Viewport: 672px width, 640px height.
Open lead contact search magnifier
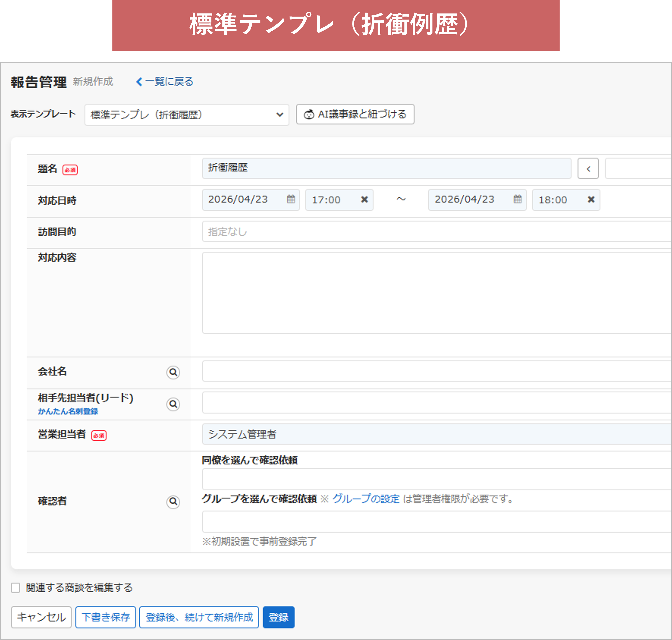(x=173, y=404)
